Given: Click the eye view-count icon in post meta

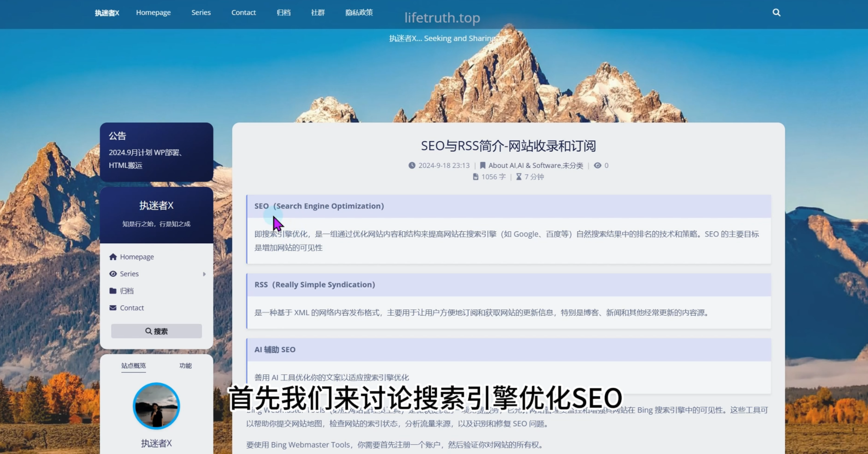Looking at the screenshot, I should (x=597, y=165).
